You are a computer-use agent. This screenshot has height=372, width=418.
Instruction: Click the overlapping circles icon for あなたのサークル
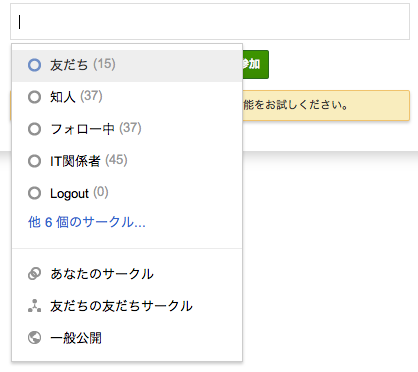point(34,274)
